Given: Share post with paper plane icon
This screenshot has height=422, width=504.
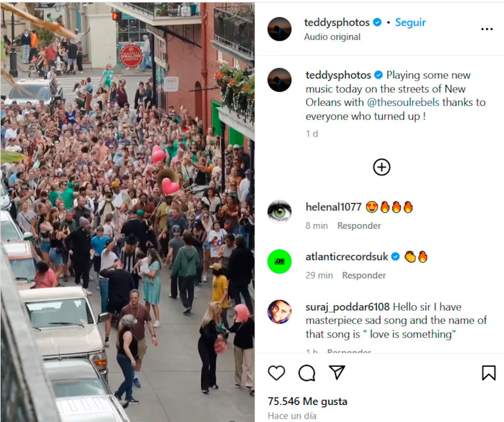Looking at the screenshot, I should (x=337, y=373).
